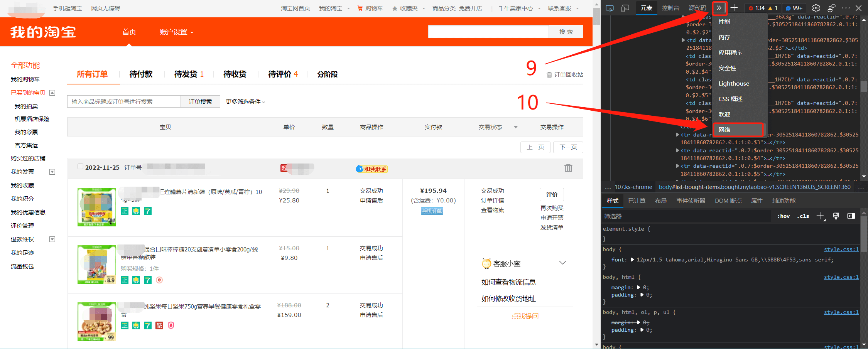Click the 订单搜索 button
Viewport: 868px width, 349px height.
pos(200,101)
